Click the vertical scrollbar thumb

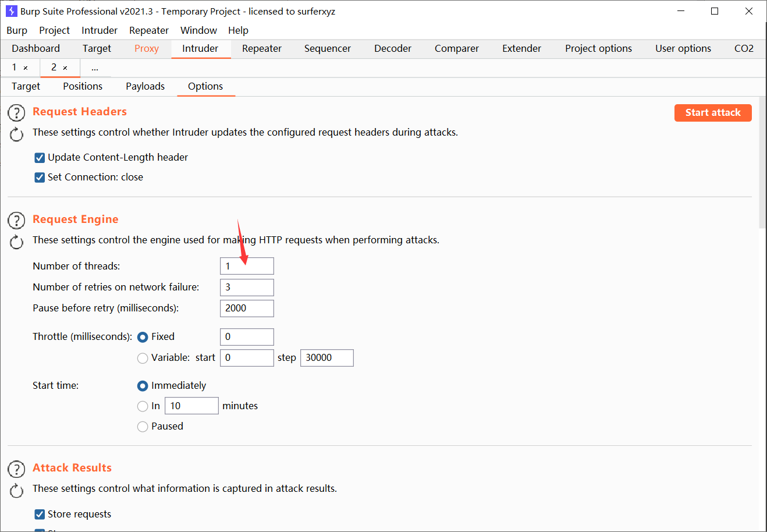[x=762, y=163]
